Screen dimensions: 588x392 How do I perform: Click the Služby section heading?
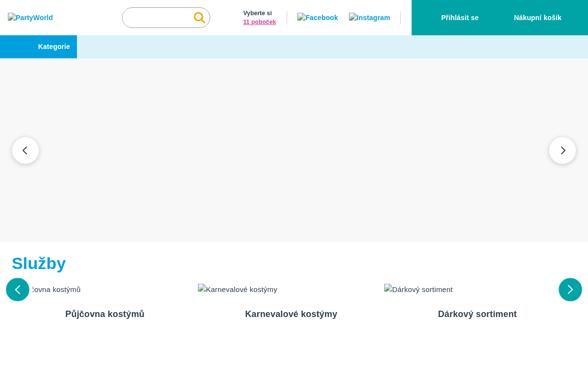click(39, 264)
